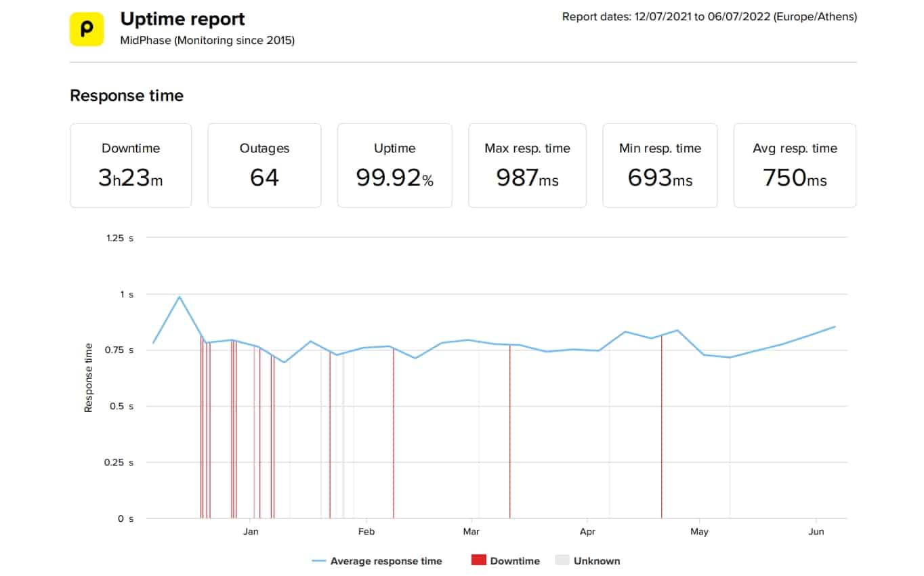Screen dimensions: 924x576
Task: Click the 1 s y-axis label
Action: click(x=127, y=295)
